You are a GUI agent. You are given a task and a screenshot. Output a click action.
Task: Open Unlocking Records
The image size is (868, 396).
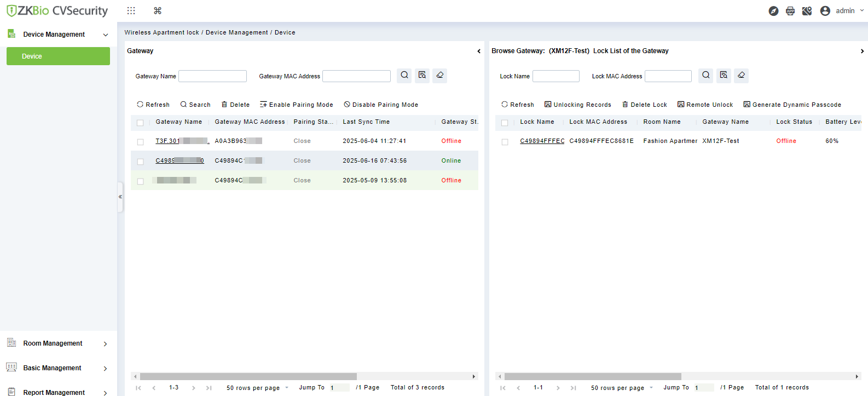click(578, 105)
